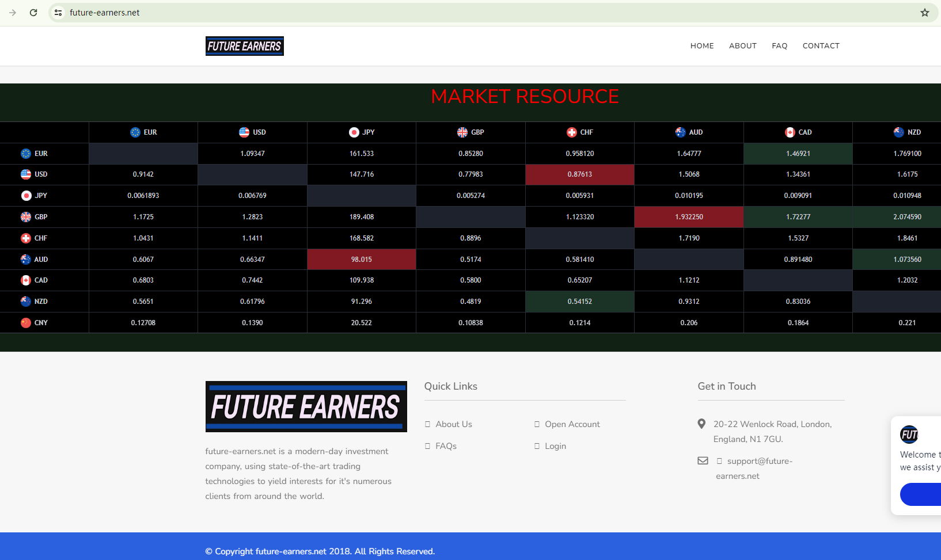
Task: Open the ABOUT menu page
Action: click(x=742, y=46)
